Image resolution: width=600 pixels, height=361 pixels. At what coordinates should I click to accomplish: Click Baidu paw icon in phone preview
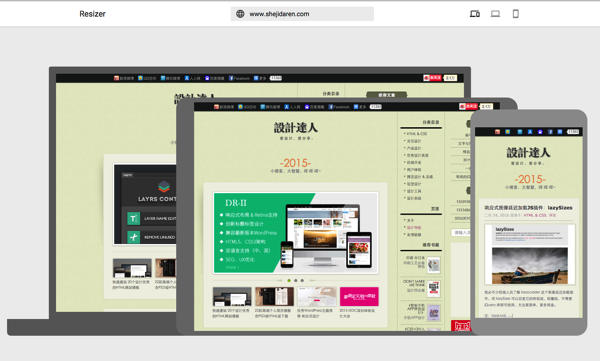[540, 132]
